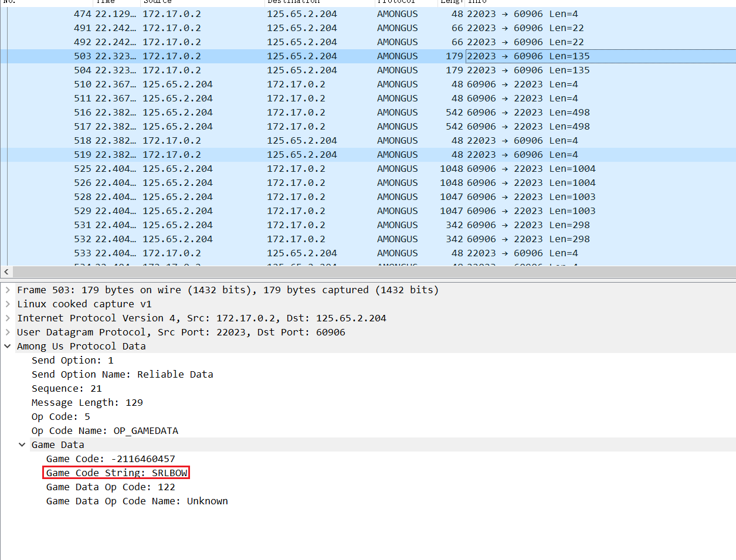
Task: Click the Among Us Protocol Data label
Action: coord(82,346)
